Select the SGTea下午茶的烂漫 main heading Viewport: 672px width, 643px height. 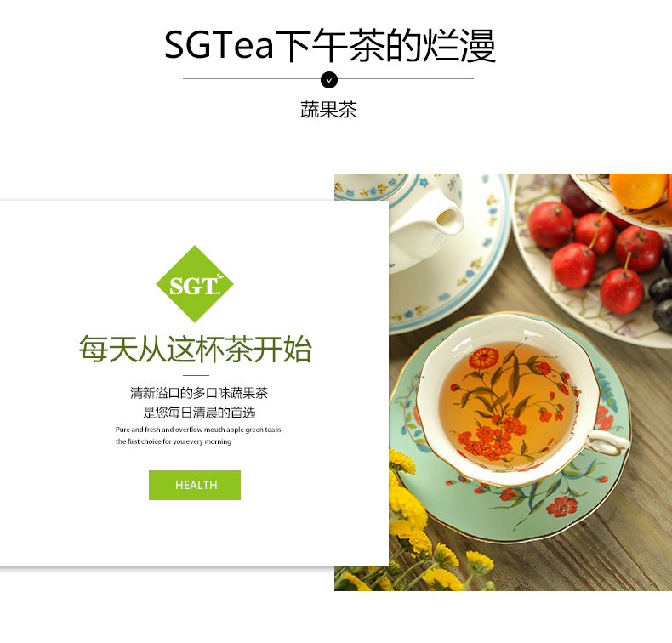[330, 45]
